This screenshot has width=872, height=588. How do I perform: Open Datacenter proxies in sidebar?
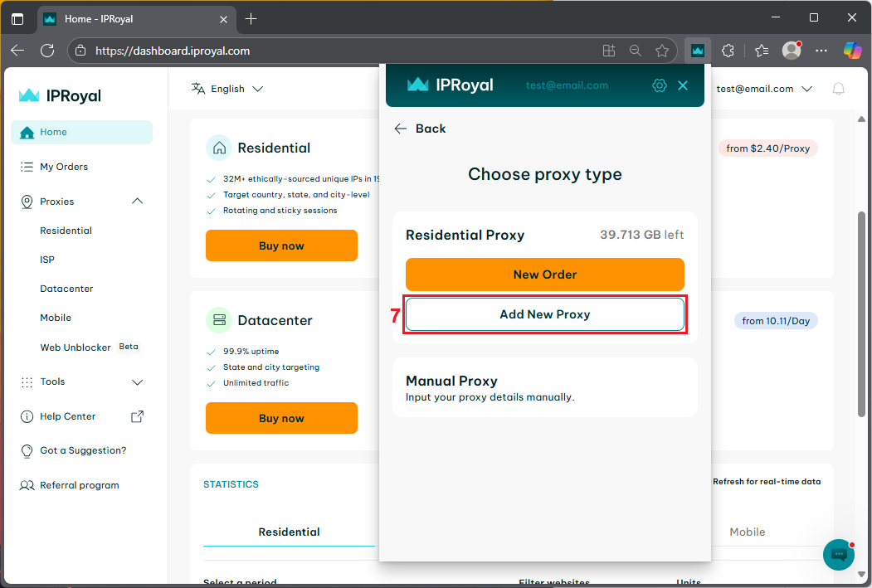click(x=66, y=289)
